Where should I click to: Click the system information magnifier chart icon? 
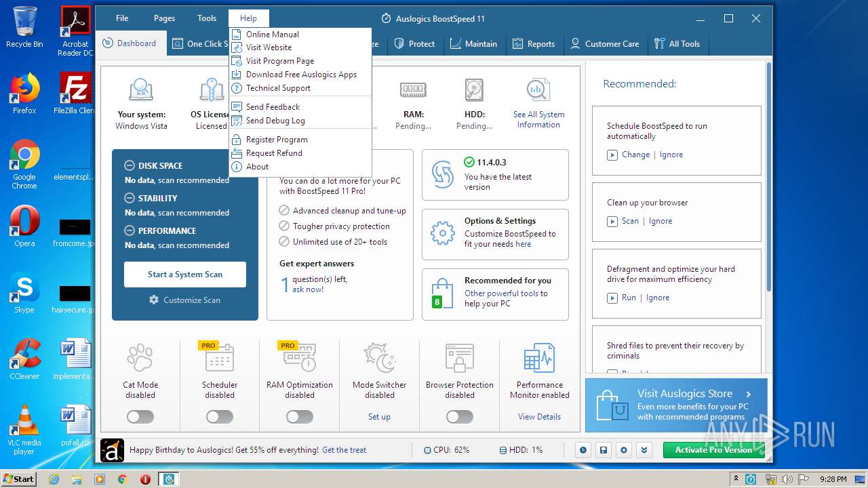tap(538, 91)
